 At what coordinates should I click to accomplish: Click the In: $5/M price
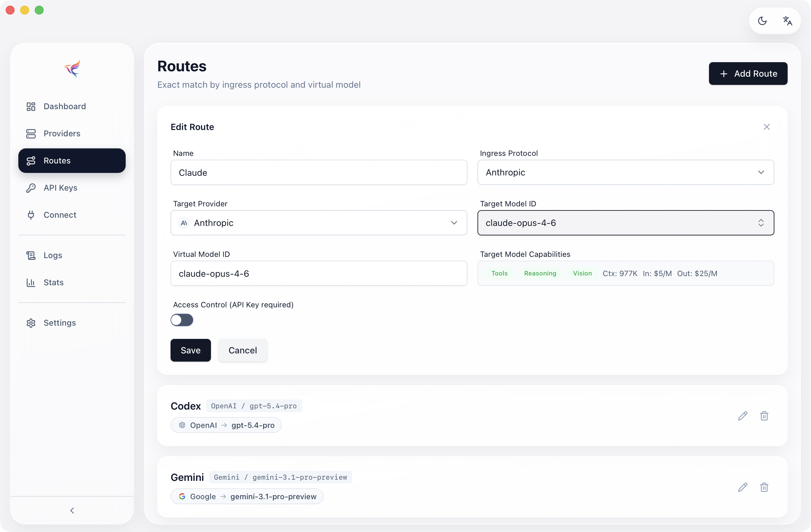[657, 273]
